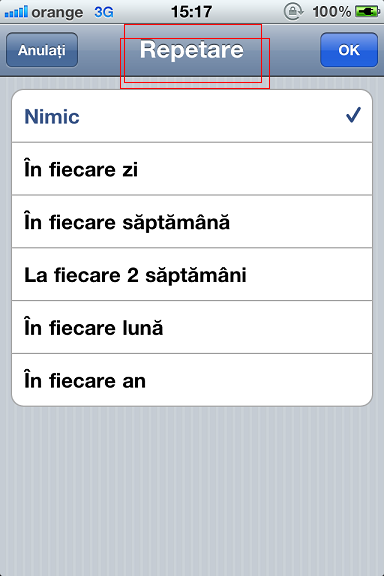This screenshot has width=384, height=576.
Task: Tap the battery charging icon
Action: pos(367,12)
